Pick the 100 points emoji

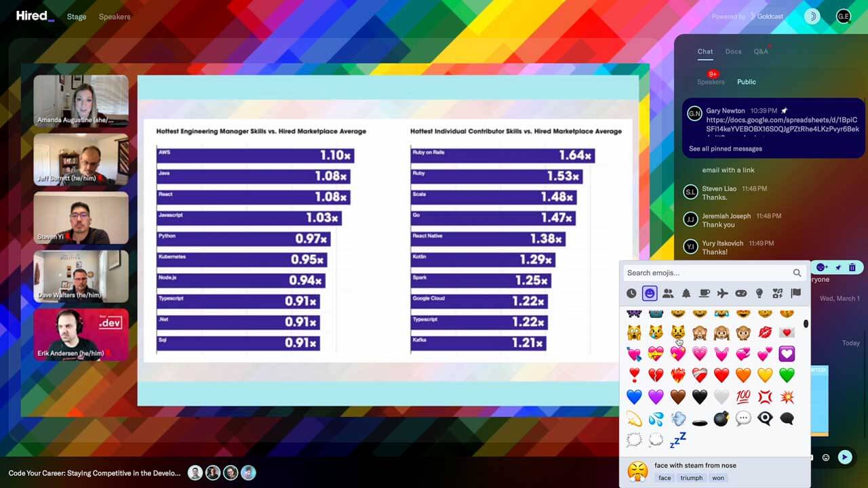coord(743,396)
